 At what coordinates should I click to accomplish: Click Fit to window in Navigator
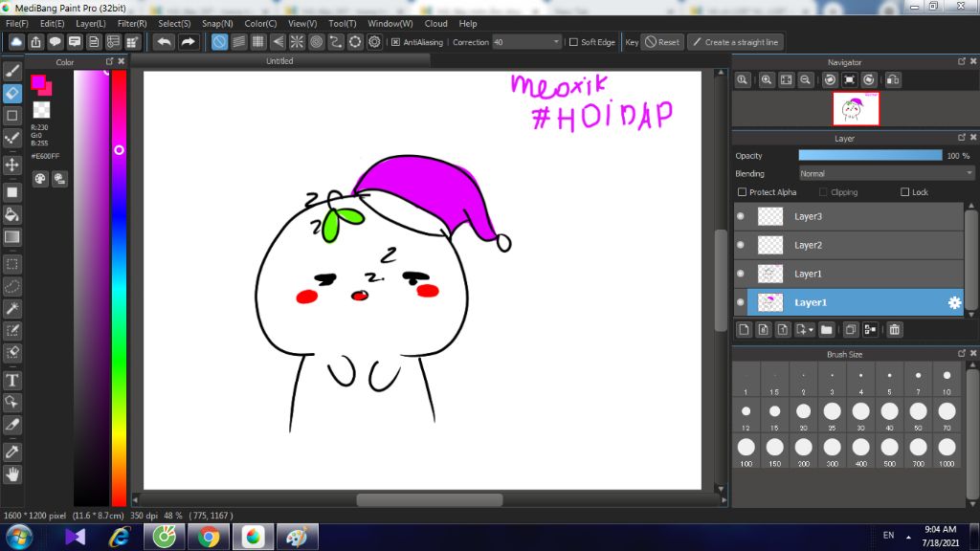pos(787,80)
